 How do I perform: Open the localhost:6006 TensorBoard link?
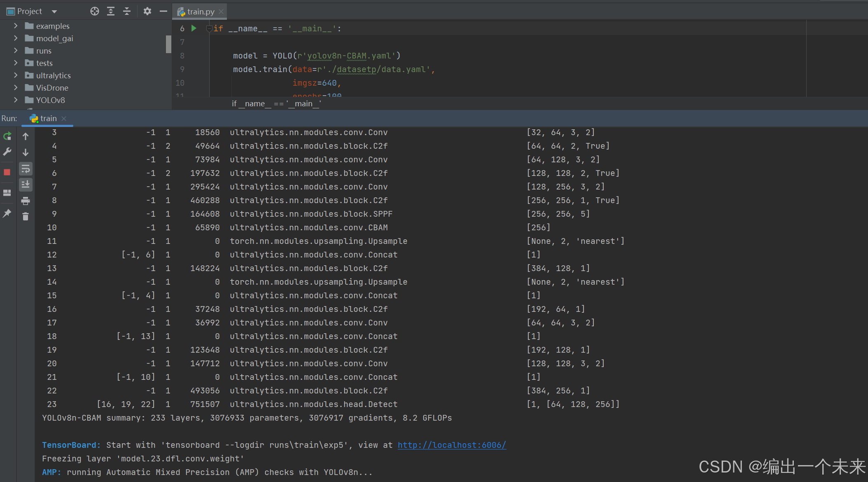coord(452,445)
